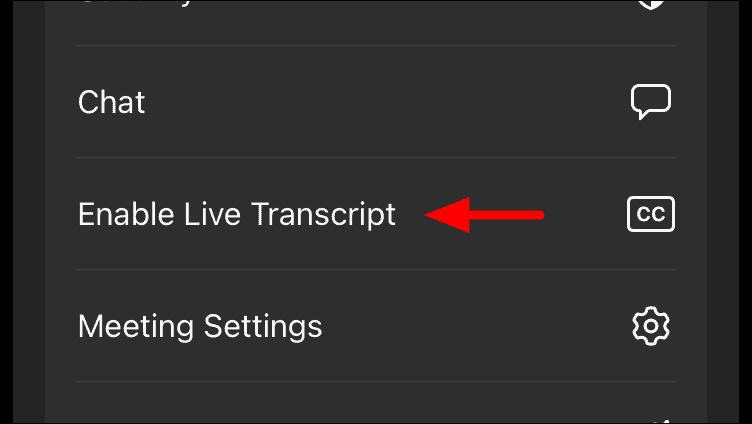Click the CC closed caption icon
Viewport: 752px width, 424px height.
pyautogui.click(x=651, y=214)
